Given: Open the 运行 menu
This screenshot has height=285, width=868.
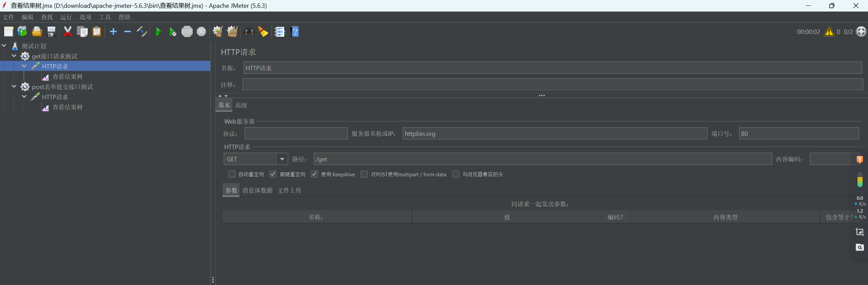Looking at the screenshot, I should click(x=66, y=17).
